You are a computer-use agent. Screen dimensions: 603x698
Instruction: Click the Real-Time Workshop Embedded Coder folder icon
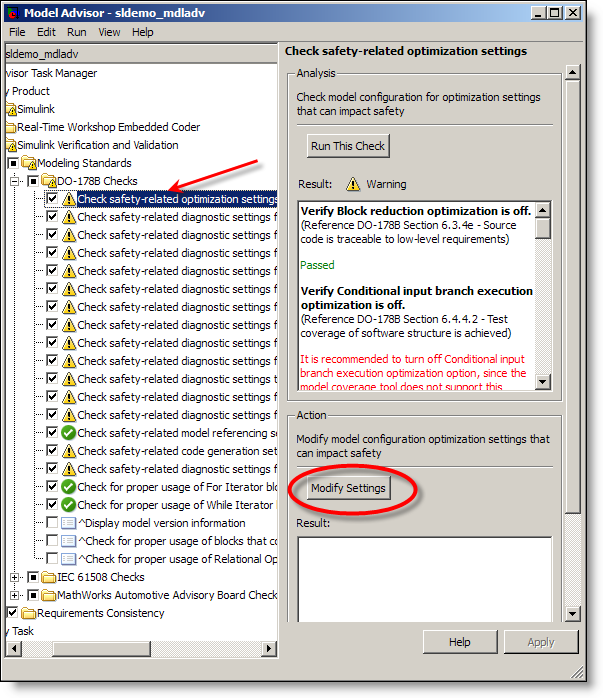coord(10,127)
